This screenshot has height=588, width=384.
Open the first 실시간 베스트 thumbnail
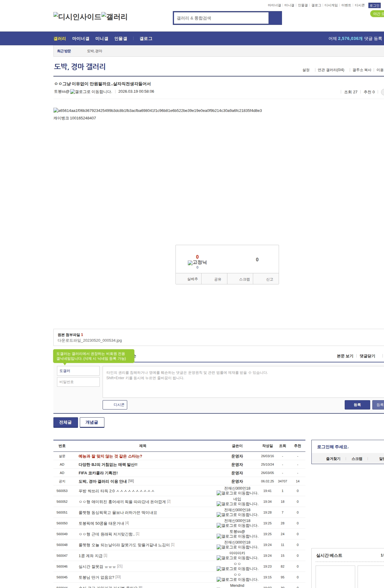pyautogui.click(x=335, y=577)
